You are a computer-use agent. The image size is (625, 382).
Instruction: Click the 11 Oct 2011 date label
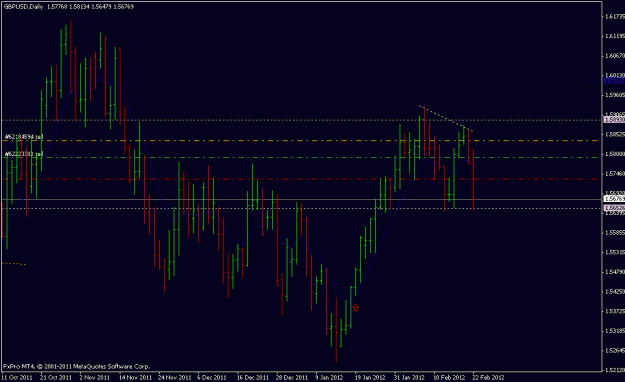click(x=17, y=377)
